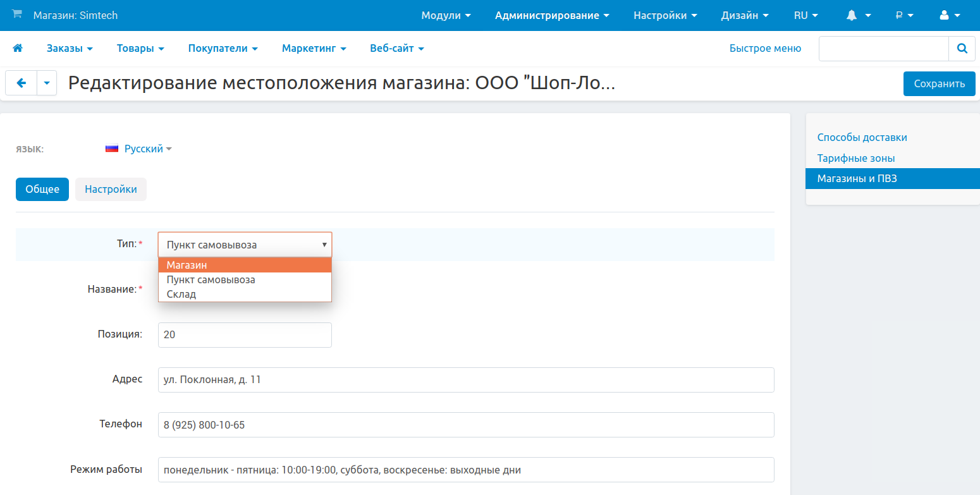Viewport: 980px width, 495px height.
Task: Click into the Адрес input field
Action: click(465, 380)
